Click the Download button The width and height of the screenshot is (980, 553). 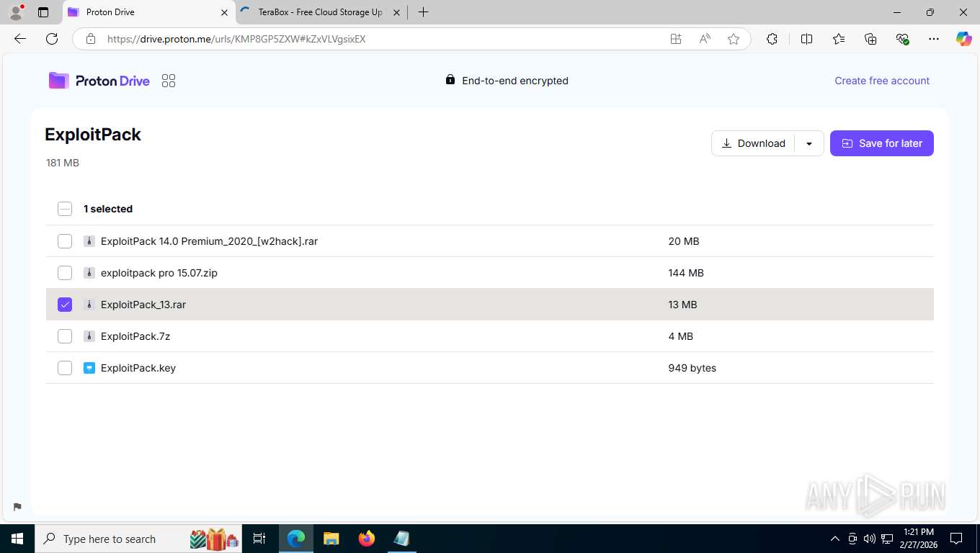coord(753,143)
